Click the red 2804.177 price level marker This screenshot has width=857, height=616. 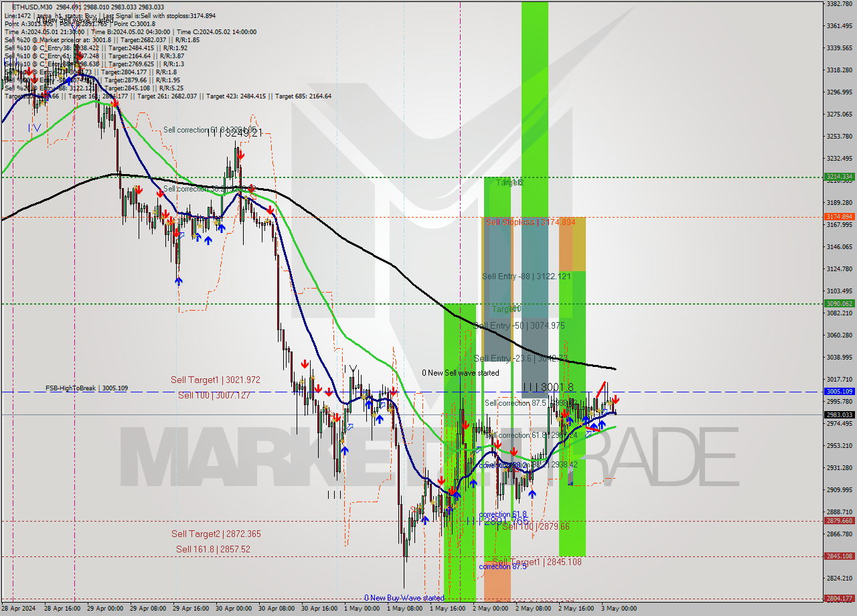click(x=839, y=599)
